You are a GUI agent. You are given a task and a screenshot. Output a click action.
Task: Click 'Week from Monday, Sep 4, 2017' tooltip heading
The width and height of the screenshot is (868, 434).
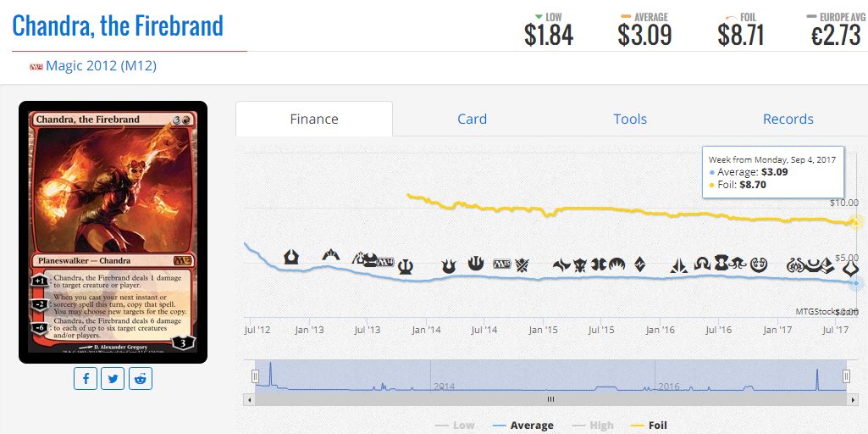pos(771,159)
